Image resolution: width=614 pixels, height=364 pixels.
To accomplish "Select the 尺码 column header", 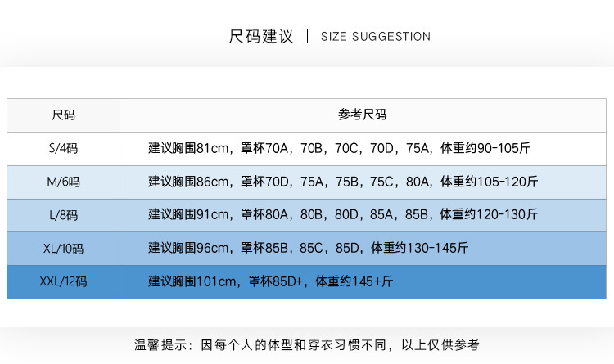I will click(63, 115).
